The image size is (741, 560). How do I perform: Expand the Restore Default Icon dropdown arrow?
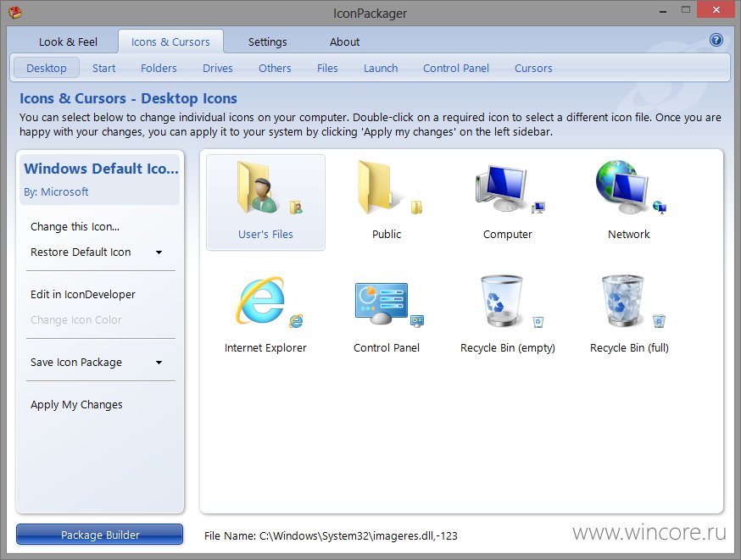pos(159,252)
